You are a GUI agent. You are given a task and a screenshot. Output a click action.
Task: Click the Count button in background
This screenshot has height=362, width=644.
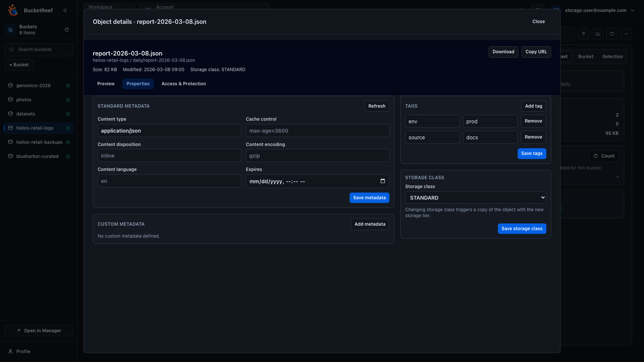pyautogui.click(x=603, y=156)
